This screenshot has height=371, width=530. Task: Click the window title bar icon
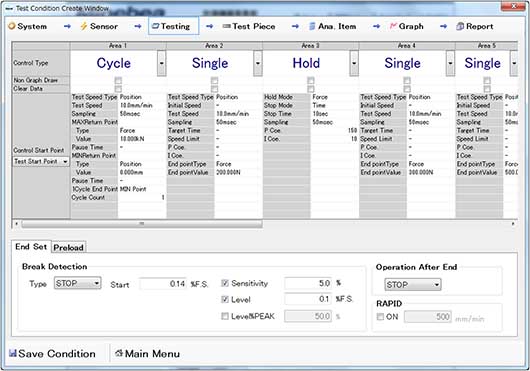pos(9,8)
